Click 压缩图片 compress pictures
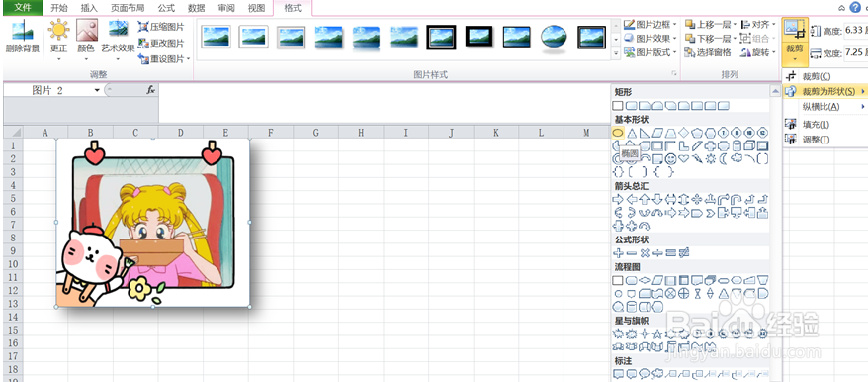The image size is (868, 382). pos(161,27)
